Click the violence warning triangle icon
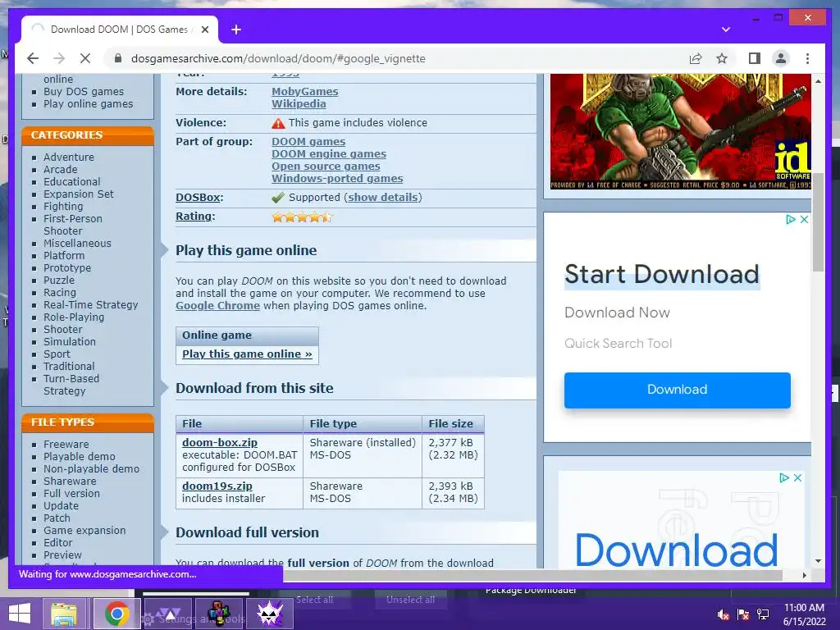Screen dimensions: 840x630 (278, 123)
